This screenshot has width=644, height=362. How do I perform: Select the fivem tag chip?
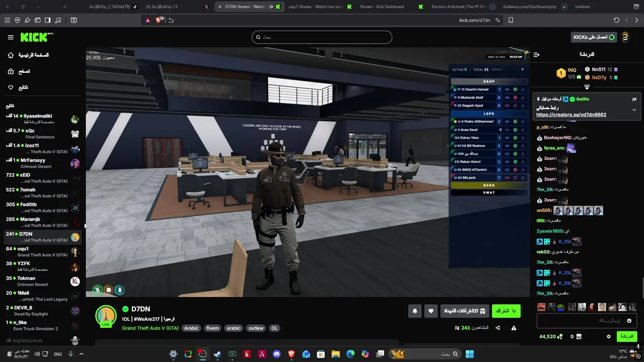click(212, 328)
